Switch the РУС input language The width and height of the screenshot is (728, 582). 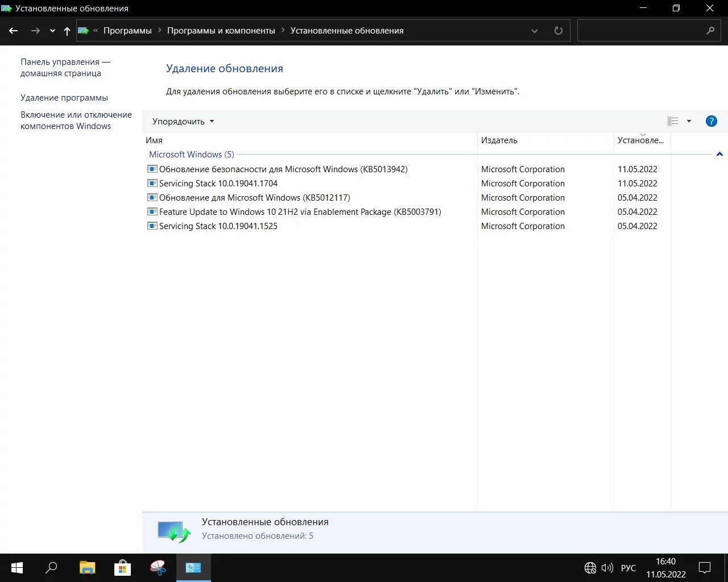[628, 568]
